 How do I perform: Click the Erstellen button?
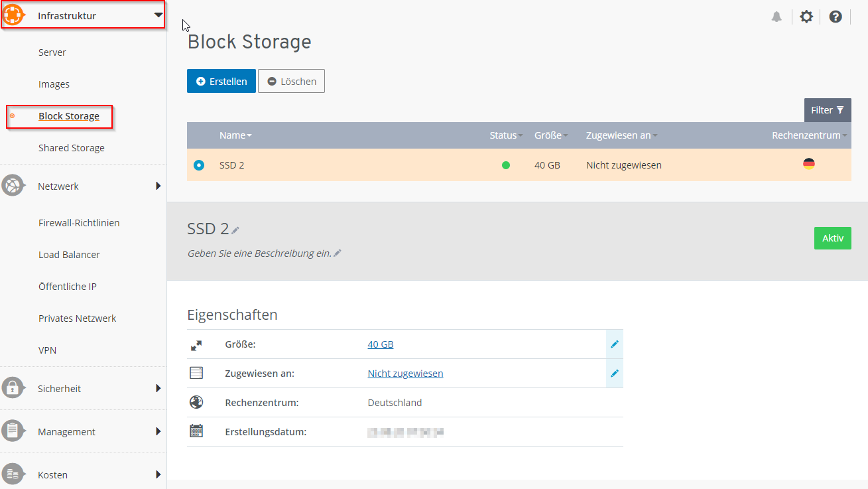point(221,80)
